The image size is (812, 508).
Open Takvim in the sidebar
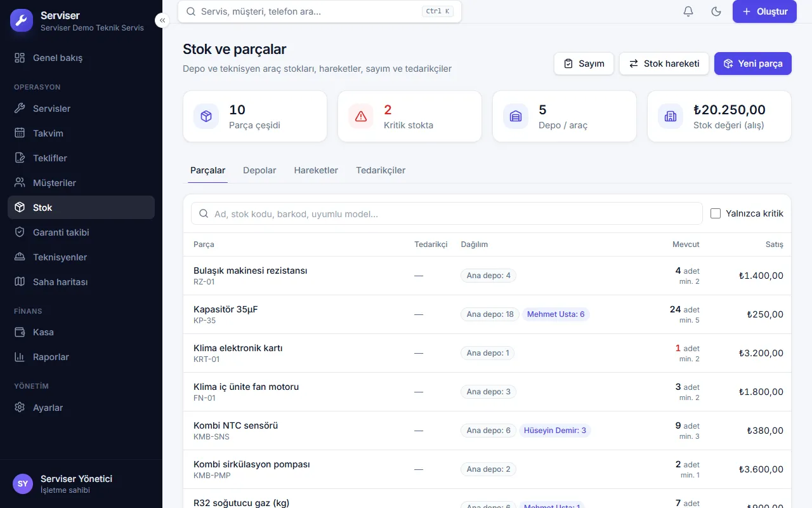click(81, 133)
